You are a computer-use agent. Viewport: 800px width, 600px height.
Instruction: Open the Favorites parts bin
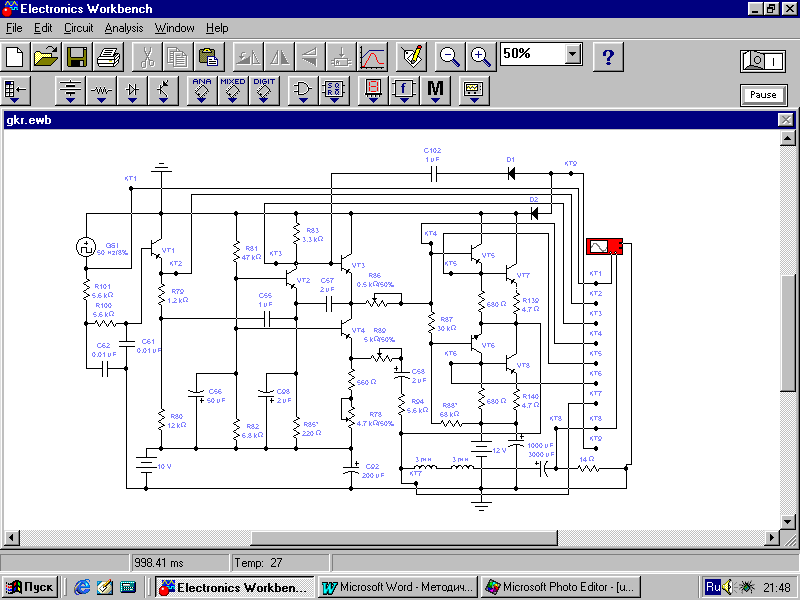(x=15, y=91)
